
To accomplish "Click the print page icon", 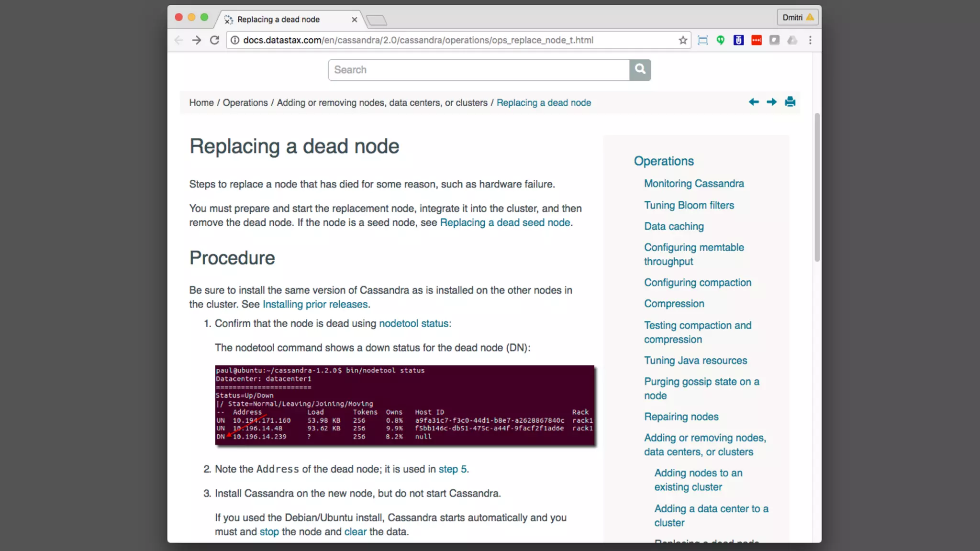I will (790, 102).
